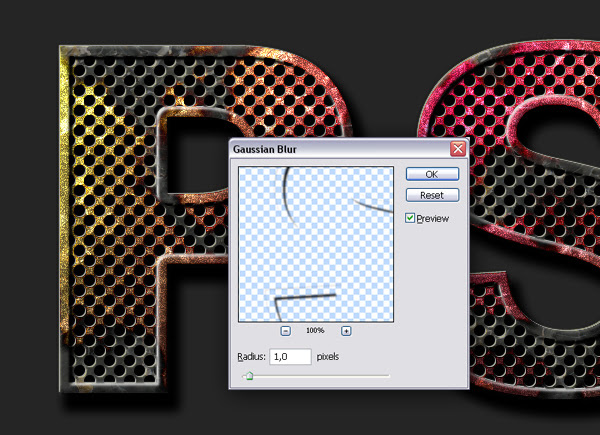The width and height of the screenshot is (600, 435).
Task: Click the Radius input field
Action: tap(290, 357)
